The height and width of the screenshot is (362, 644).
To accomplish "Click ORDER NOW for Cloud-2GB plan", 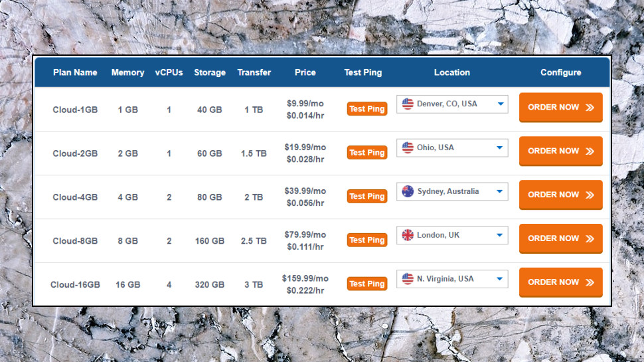I will click(560, 151).
